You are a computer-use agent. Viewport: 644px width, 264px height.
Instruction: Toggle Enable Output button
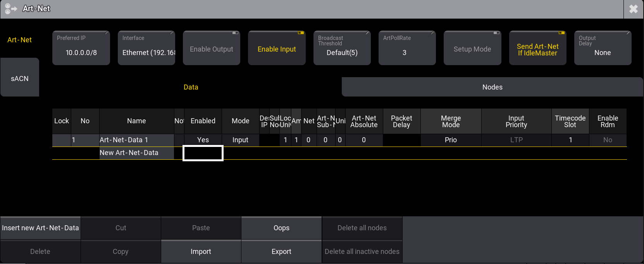coord(212,48)
